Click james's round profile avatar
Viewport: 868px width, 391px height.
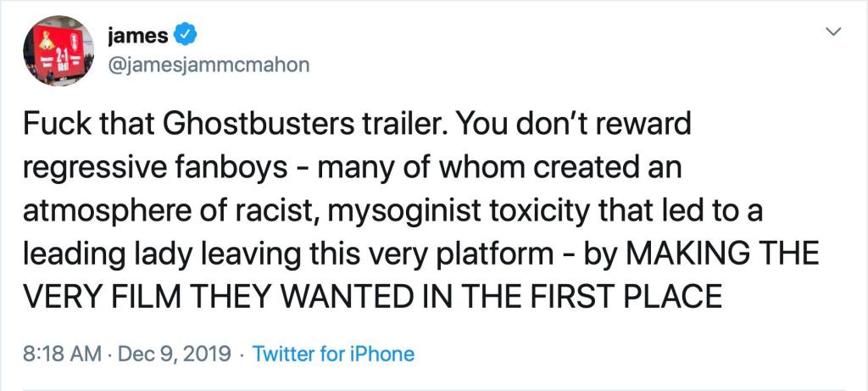pyautogui.click(x=58, y=50)
